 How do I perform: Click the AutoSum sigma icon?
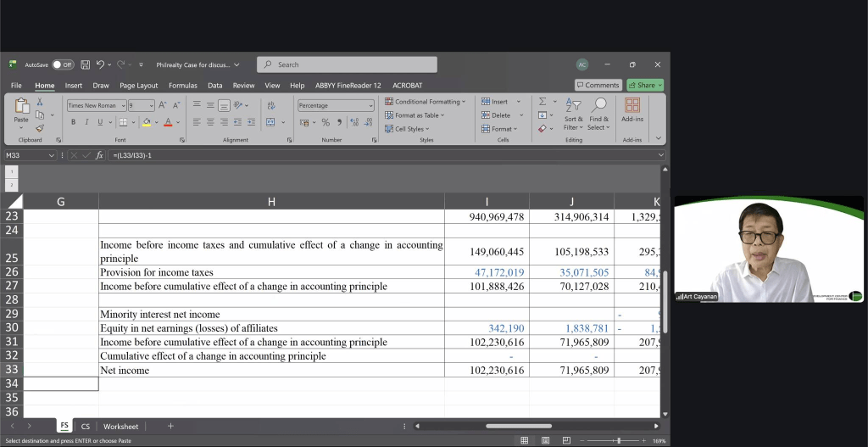coord(543,102)
